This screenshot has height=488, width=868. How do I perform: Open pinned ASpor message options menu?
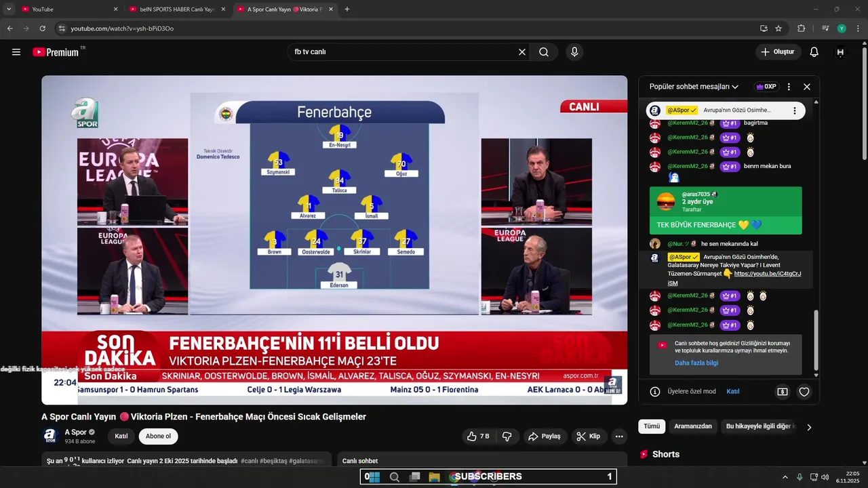click(795, 110)
